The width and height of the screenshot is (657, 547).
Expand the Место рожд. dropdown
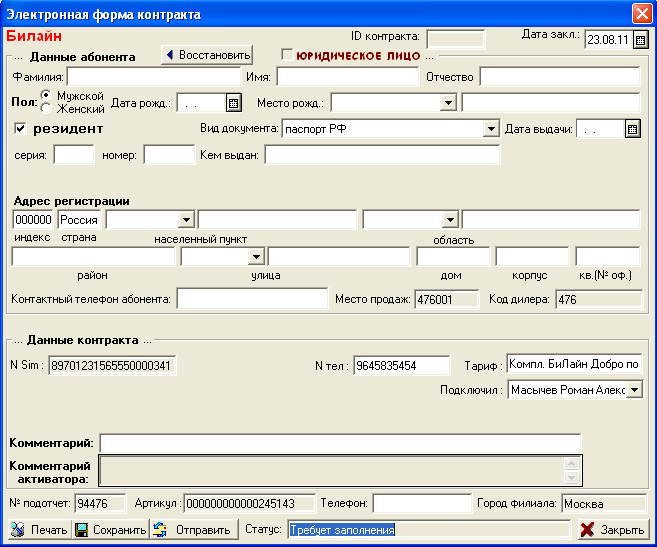(448, 103)
